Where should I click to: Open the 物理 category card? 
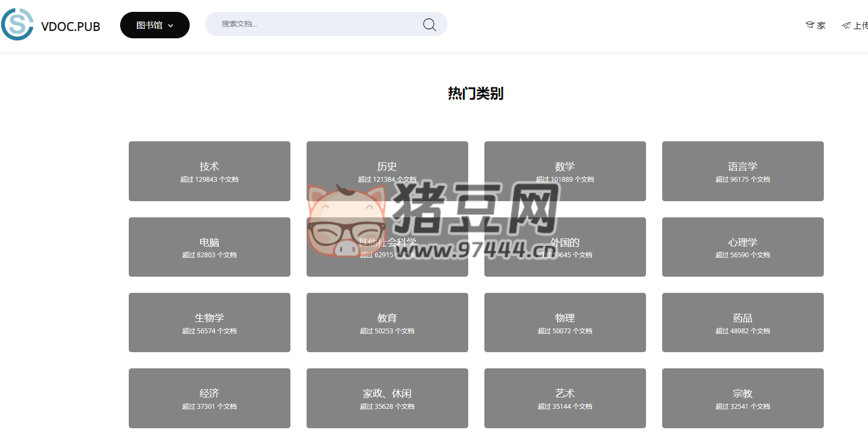(x=565, y=323)
